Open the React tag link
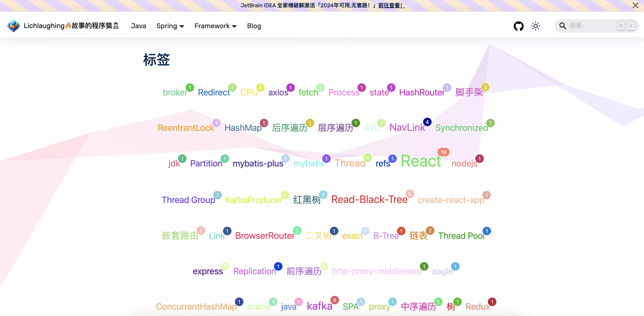The height and width of the screenshot is (316, 644). click(x=421, y=161)
